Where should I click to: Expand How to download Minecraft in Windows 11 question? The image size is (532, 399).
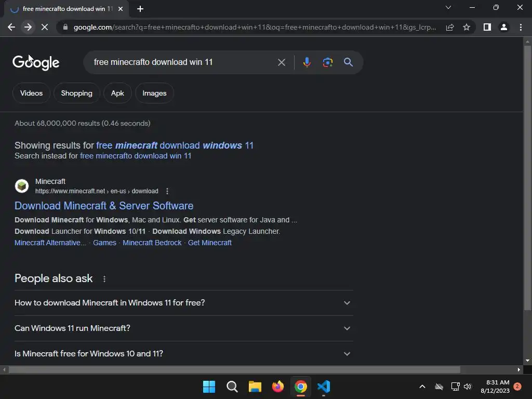tap(183, 303)
